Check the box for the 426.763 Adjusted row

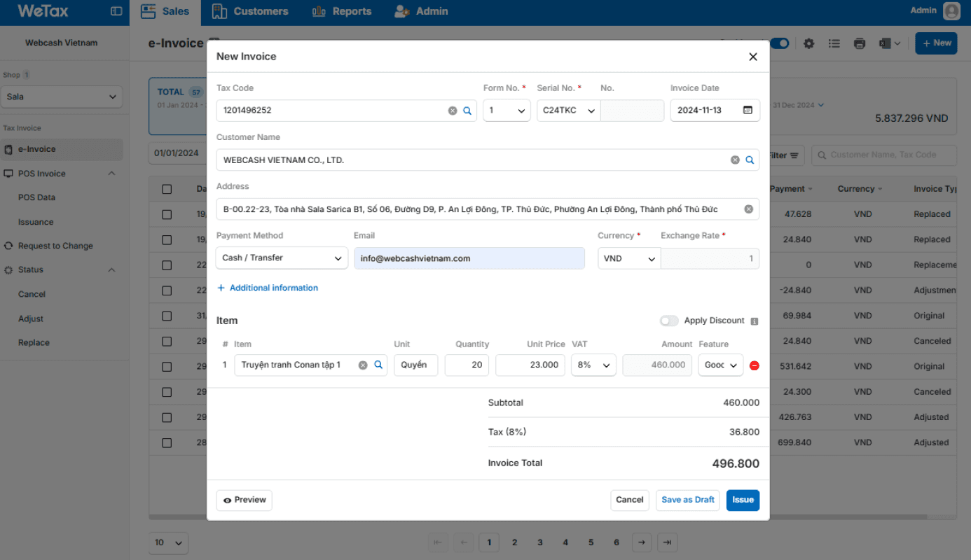[167, 417]
